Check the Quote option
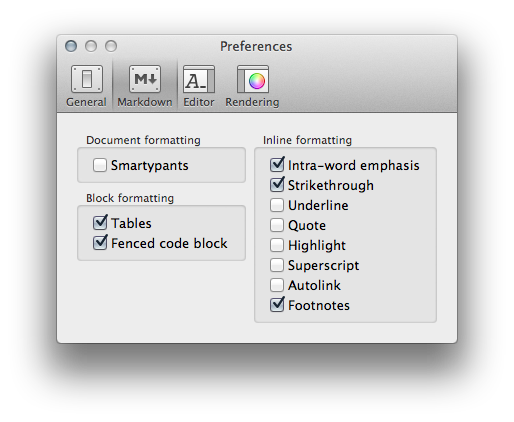 coord(277,225)
